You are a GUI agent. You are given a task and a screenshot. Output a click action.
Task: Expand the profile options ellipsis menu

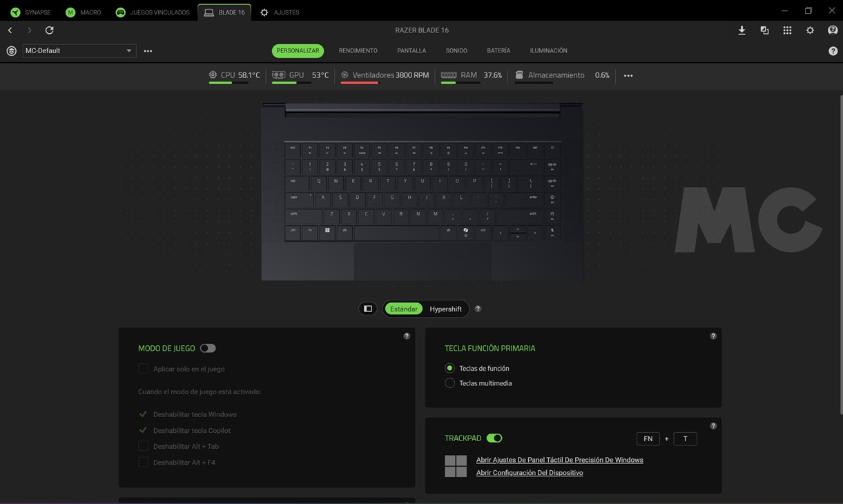click(x=148, y=50)
